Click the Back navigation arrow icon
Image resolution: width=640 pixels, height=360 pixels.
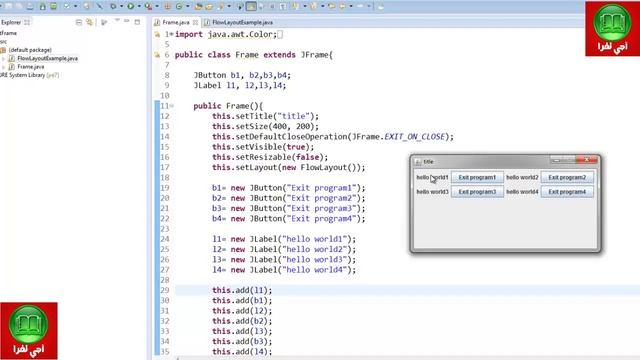(x=342, y=6)
